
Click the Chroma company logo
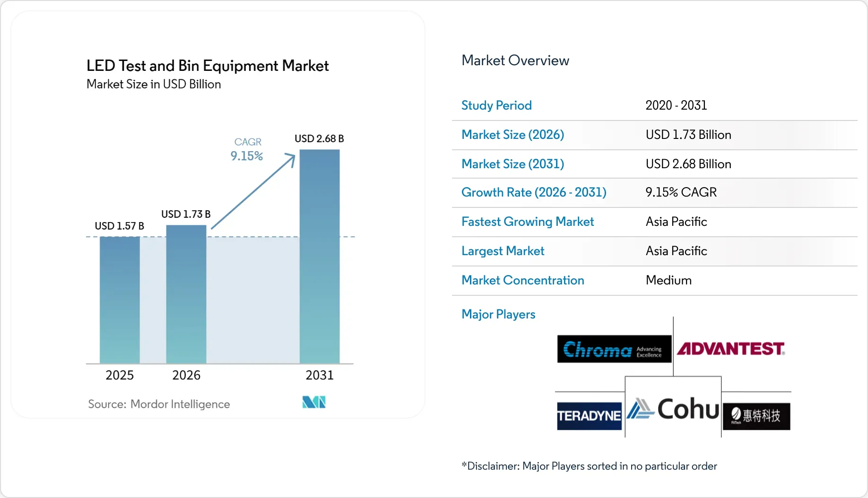[614, 349]
